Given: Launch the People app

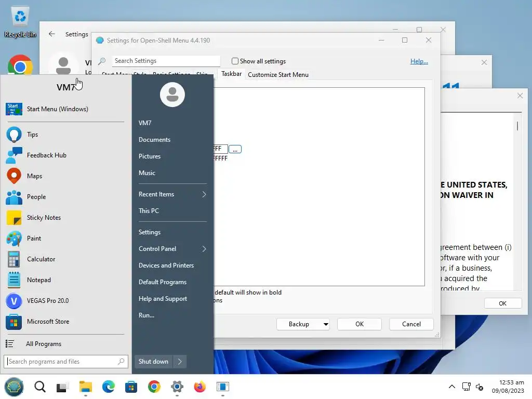Looking at the screenshot, I should (x=65, y=197).
